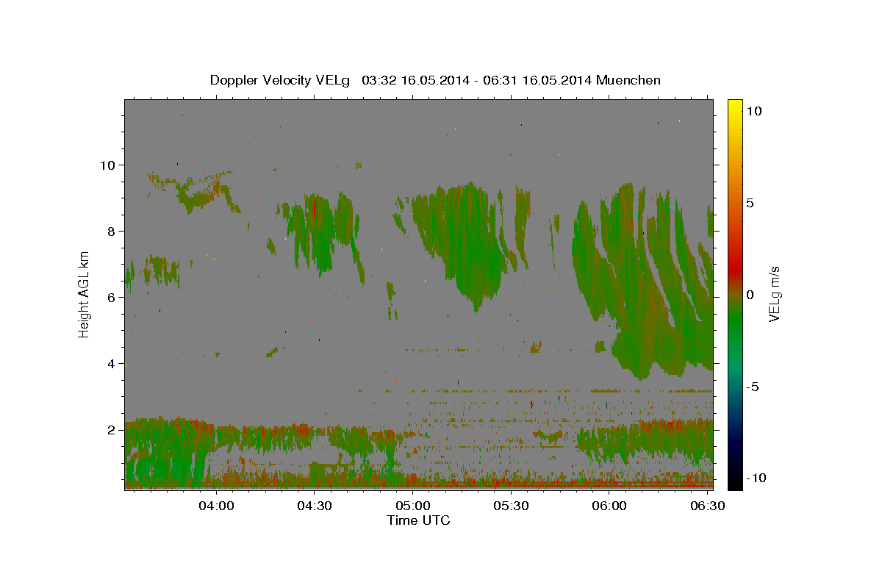Screen dimensions: 882x588
Task: Click the boundary layer echo near 03:45 below 2 km
Action: pyautogui.click(x=169, y=452)
